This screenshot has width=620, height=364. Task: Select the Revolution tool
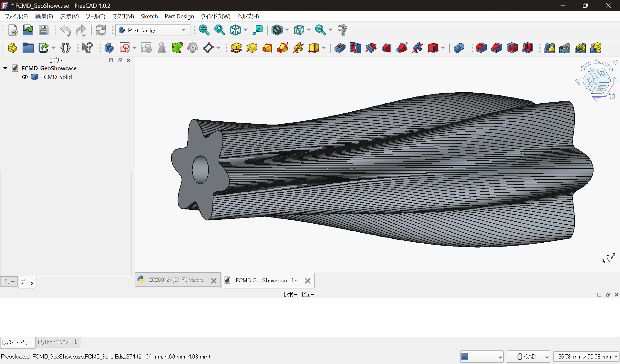pos(252,48)
